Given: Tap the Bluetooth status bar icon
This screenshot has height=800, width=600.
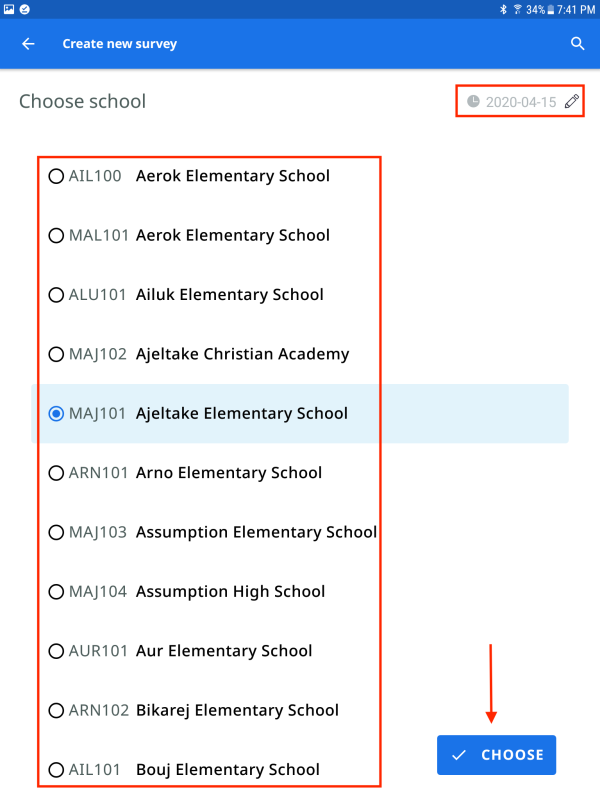Looking at the screenshot, I should [x=504, y=9].
